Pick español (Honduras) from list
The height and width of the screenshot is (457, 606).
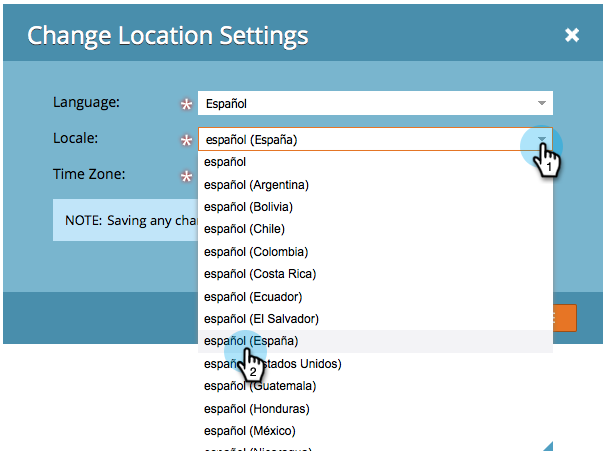point(375,409)
